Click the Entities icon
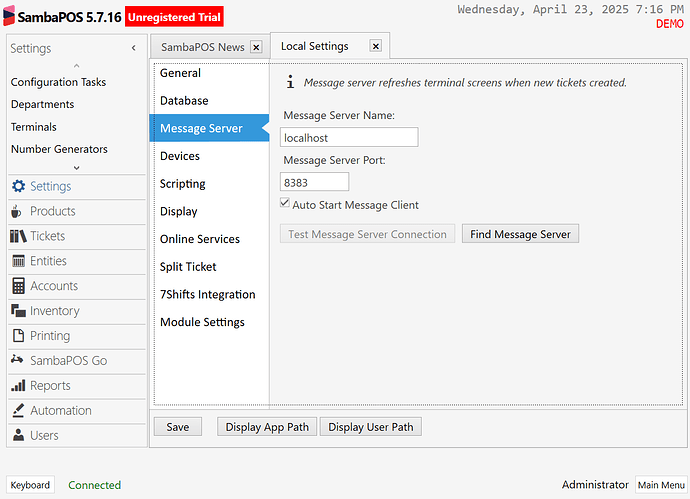 coord(18,261)
